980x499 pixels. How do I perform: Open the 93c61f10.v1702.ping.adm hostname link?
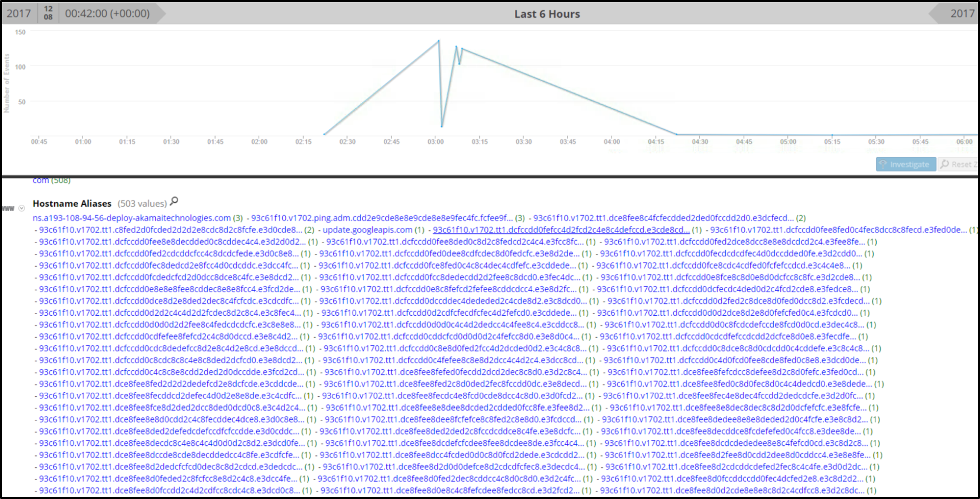coord(382,218)
